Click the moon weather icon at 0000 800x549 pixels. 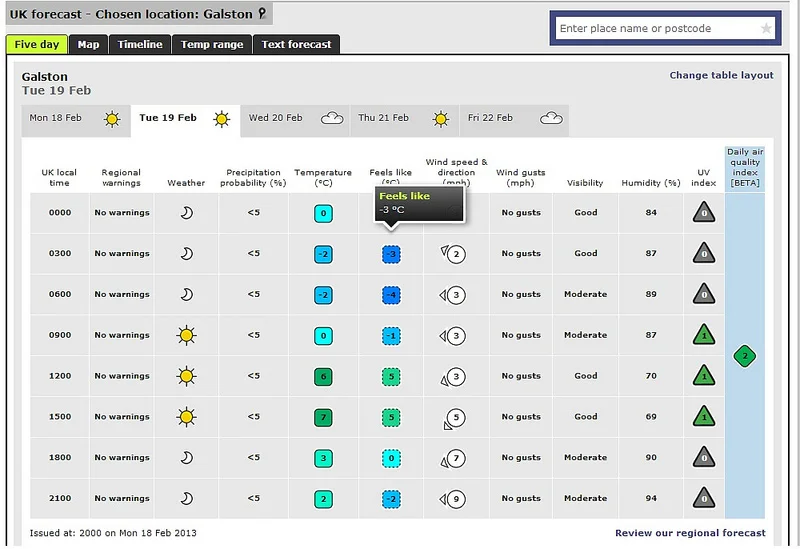pos(187,213)
